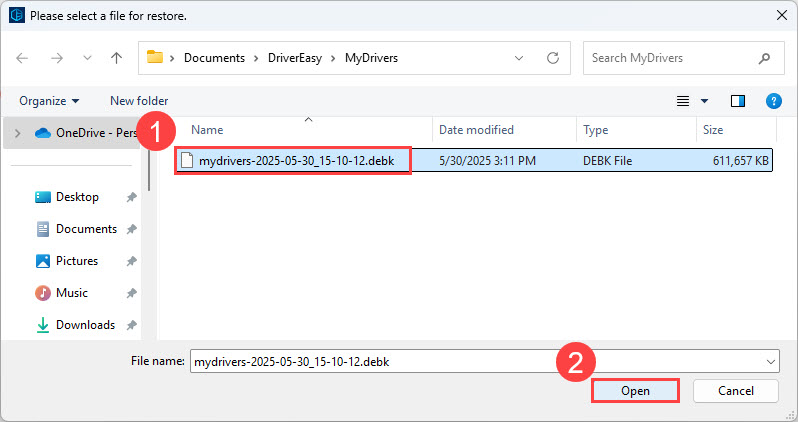
Task: Go up one folder level
Action: pos(117,58)
